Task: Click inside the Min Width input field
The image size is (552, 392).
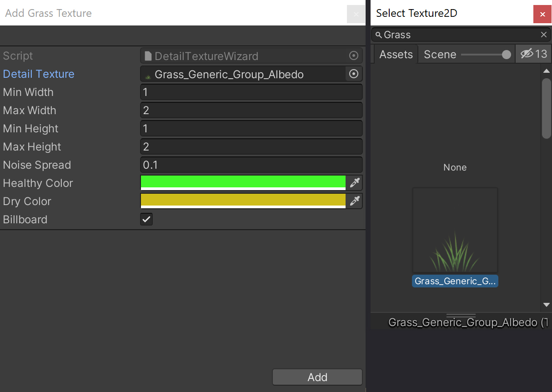Action: tap(251, 92)
